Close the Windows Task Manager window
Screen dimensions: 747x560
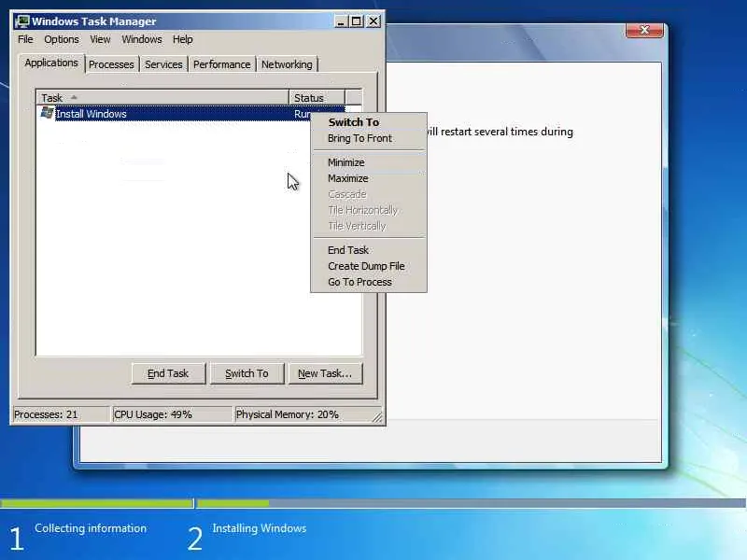click(373, 21)
